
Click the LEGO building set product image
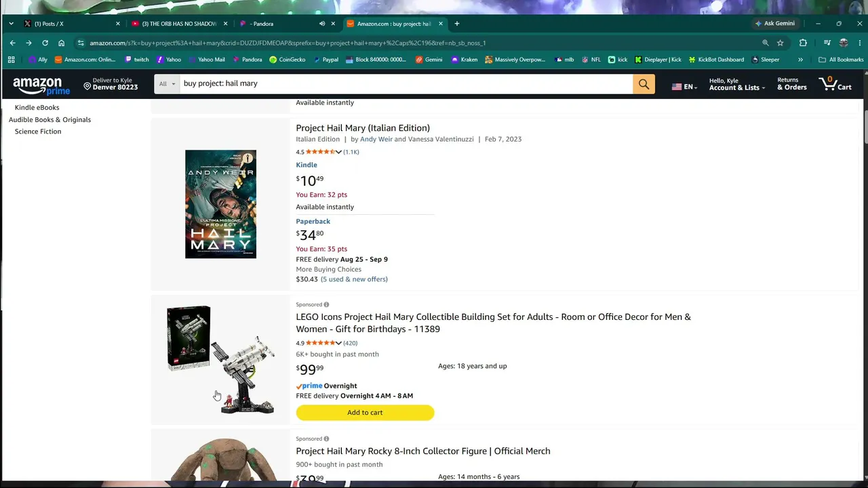tap(220, 359)
